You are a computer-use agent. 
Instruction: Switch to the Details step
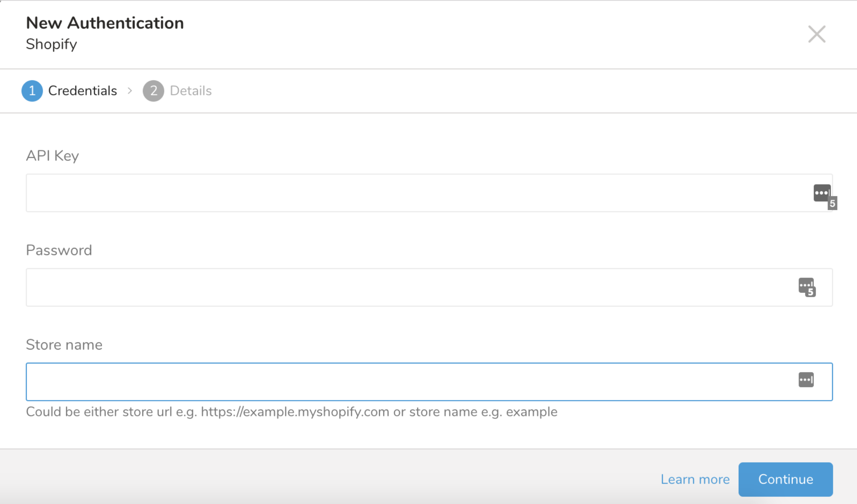point(191,91)
